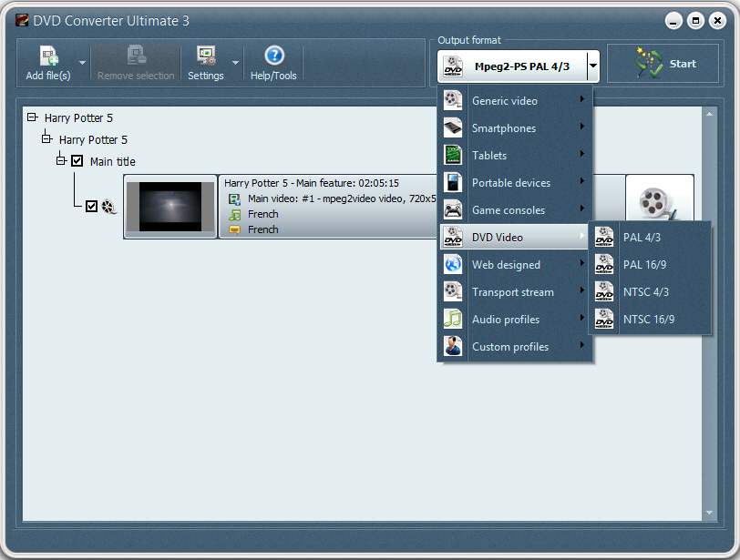This screenshot has height=560, width=740.
Task: Select PAL 16/9 DVD format
Action: pos(650,264)
